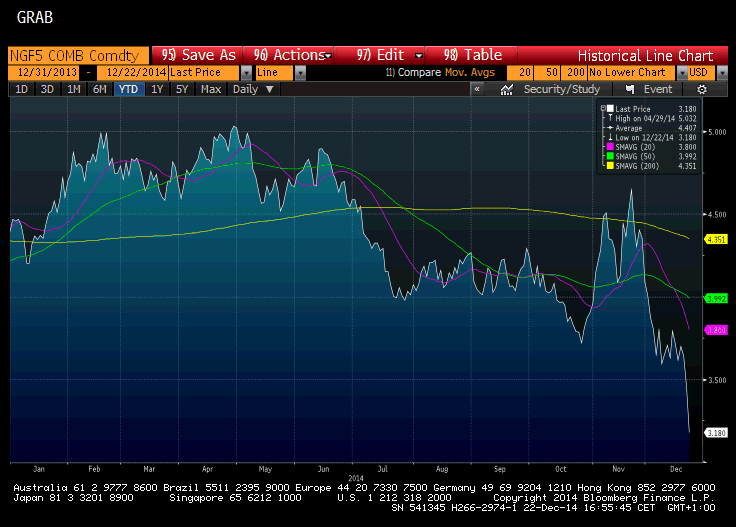
Task: Select the 1D time range tab
Action: pos(22,89)
